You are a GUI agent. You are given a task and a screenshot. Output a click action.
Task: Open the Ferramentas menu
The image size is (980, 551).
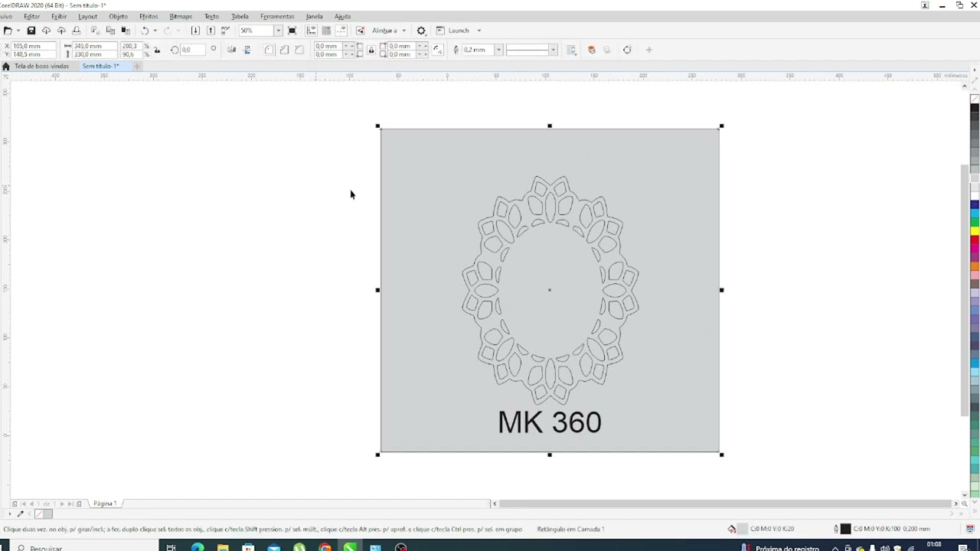coord(277,16)
